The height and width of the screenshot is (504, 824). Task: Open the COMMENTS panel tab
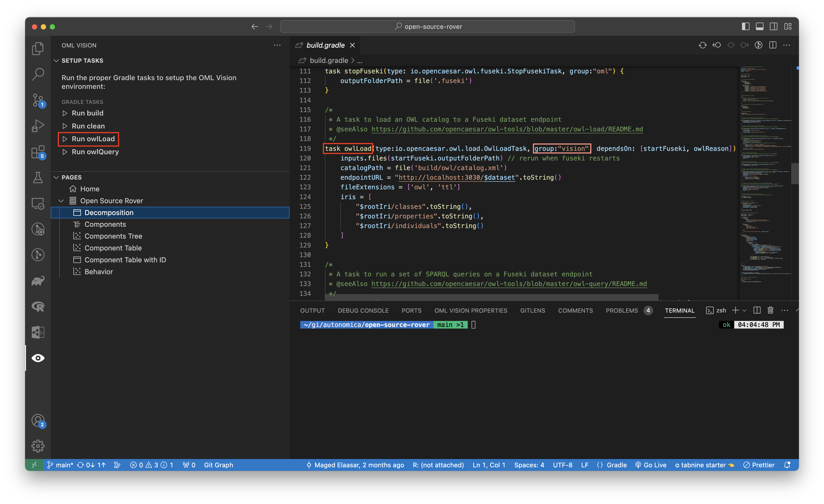(575, 310)
